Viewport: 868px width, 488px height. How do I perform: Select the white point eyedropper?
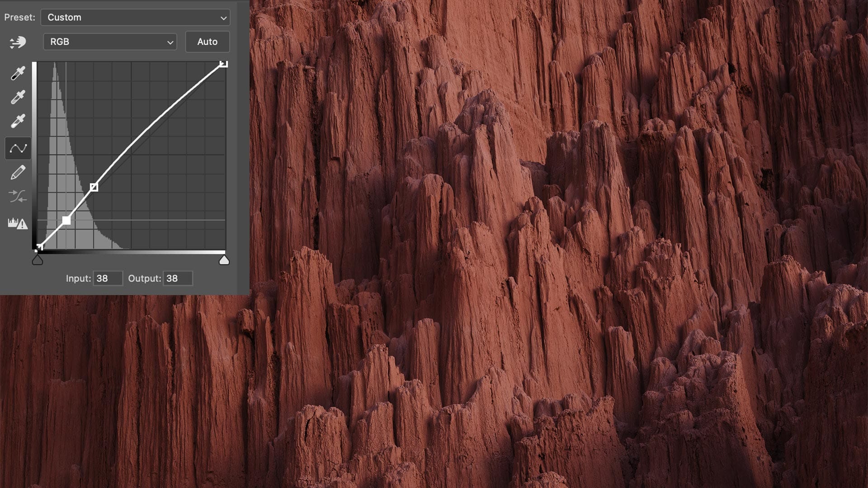18,121
